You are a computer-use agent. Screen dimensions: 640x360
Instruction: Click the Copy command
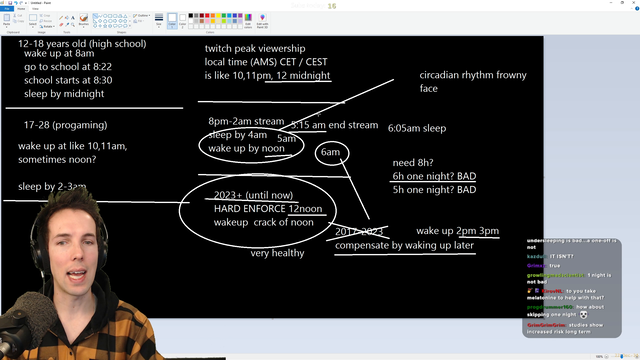click(18, 21)
